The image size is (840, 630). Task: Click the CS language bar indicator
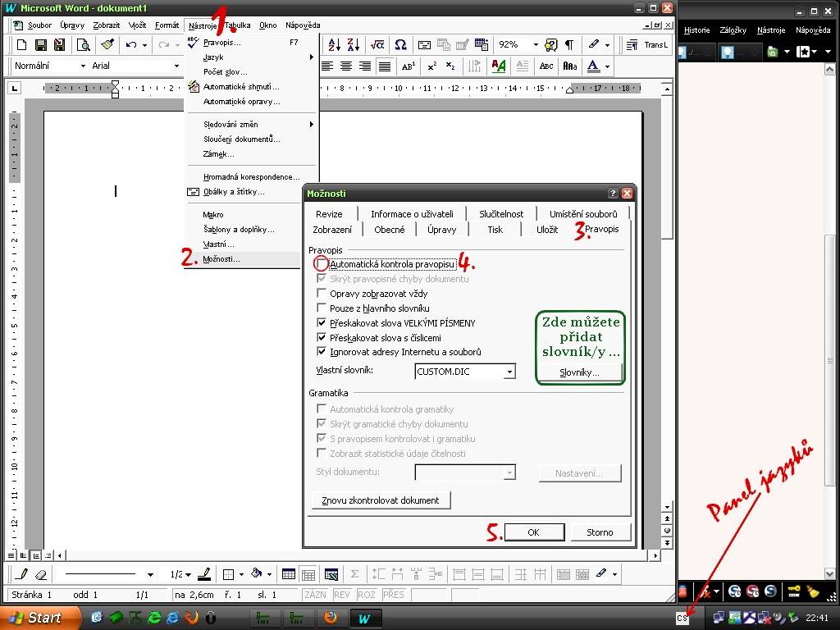pos(682,619)
